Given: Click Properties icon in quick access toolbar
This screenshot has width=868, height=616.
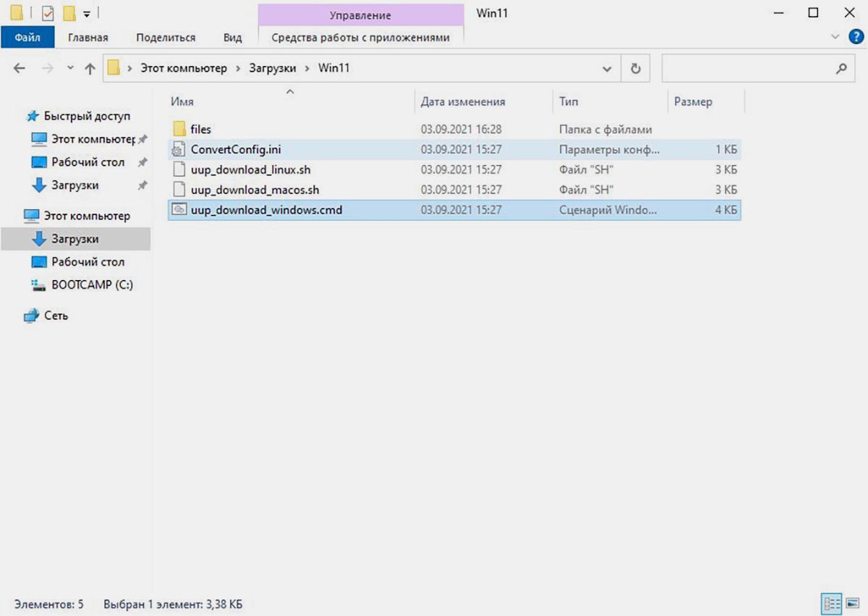Looking at the screenshot, I should (48, 13).
